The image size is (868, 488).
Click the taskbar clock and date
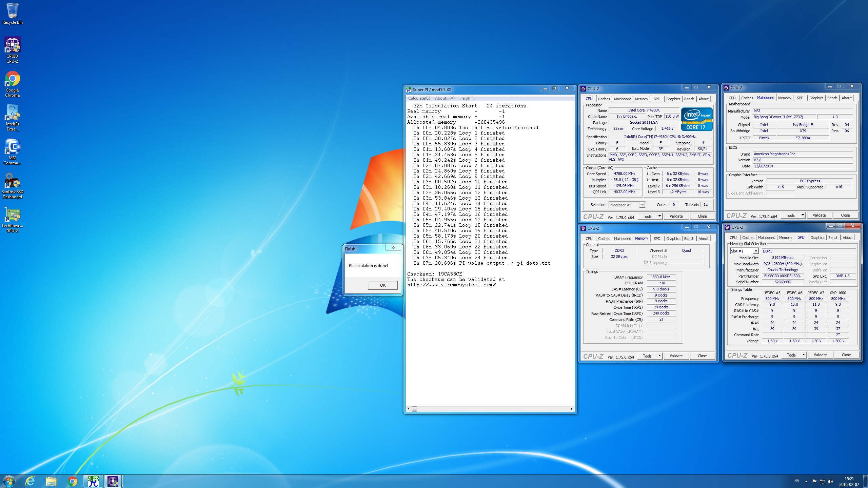pyautogui.click(x=849, y=482)
